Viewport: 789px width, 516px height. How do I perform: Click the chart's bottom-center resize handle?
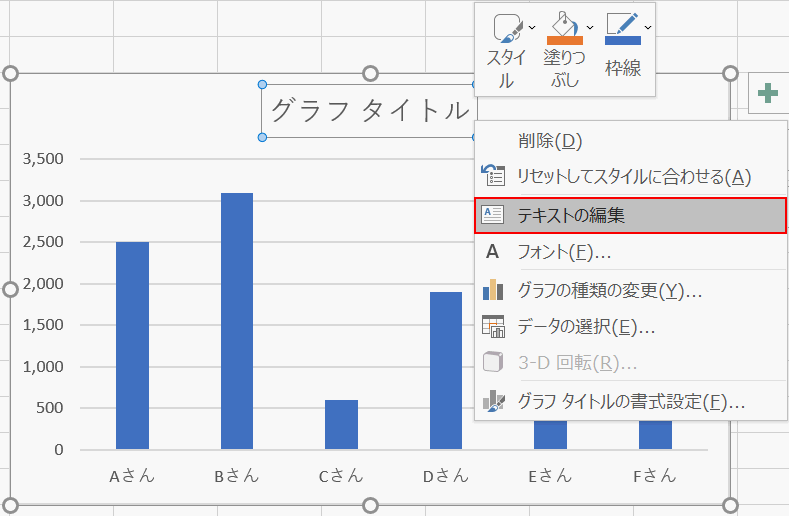point(370,505)
